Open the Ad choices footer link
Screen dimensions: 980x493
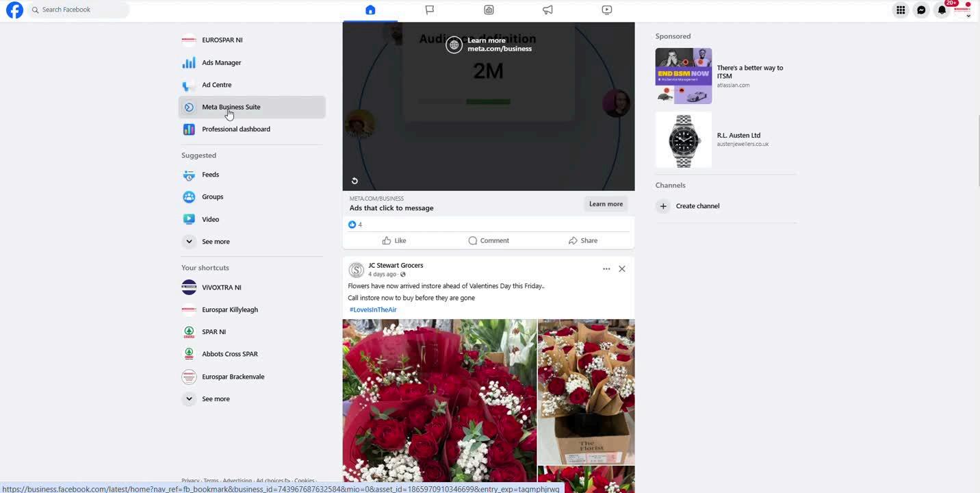click(273, 481)
